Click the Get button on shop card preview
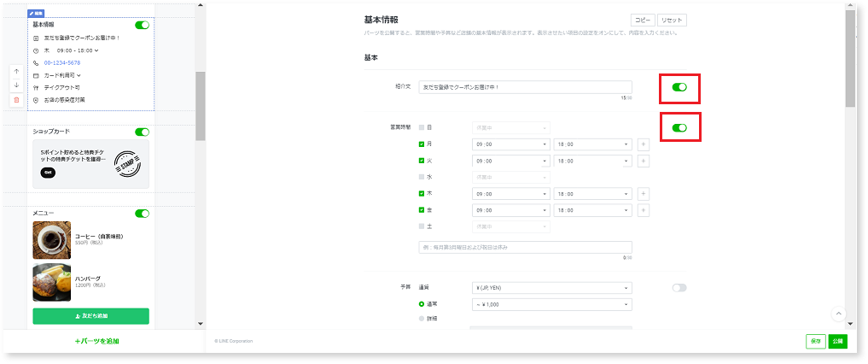Screen dimensions: 868x364 coord(48,173)
